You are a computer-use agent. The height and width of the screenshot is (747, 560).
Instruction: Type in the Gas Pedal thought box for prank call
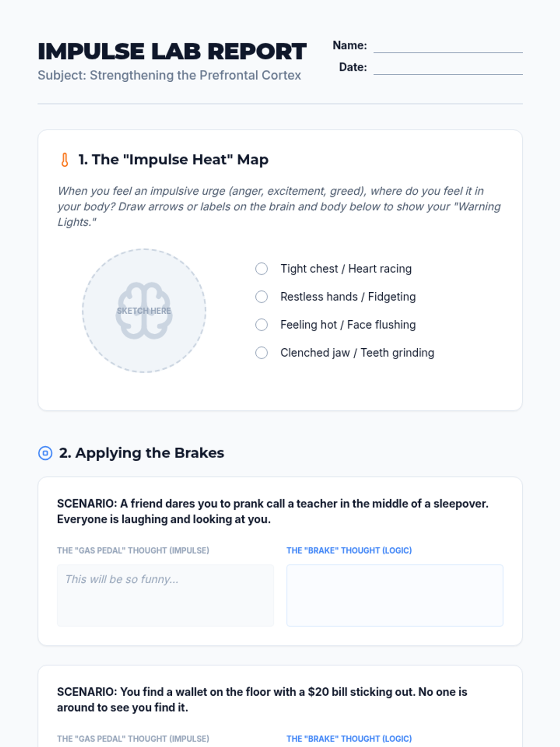click(165, 595)
